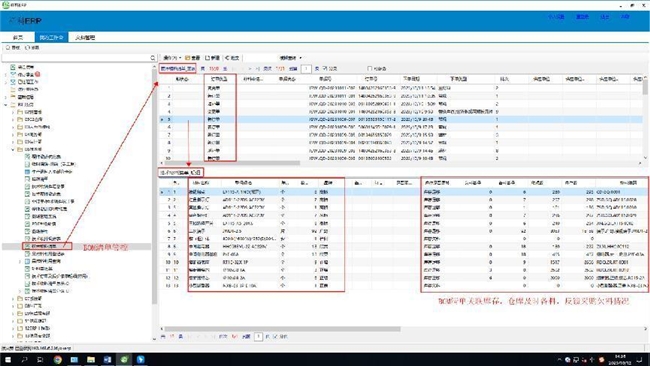Switch to the blue highlighted workbench tab
Viewport: 650px width, 366px height.
click(x=51, y=37)
